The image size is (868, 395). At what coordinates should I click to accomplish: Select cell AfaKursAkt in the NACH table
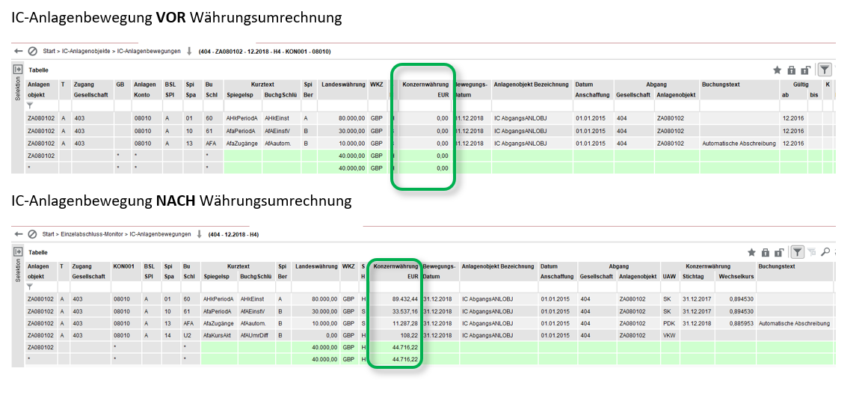(218, 336)
